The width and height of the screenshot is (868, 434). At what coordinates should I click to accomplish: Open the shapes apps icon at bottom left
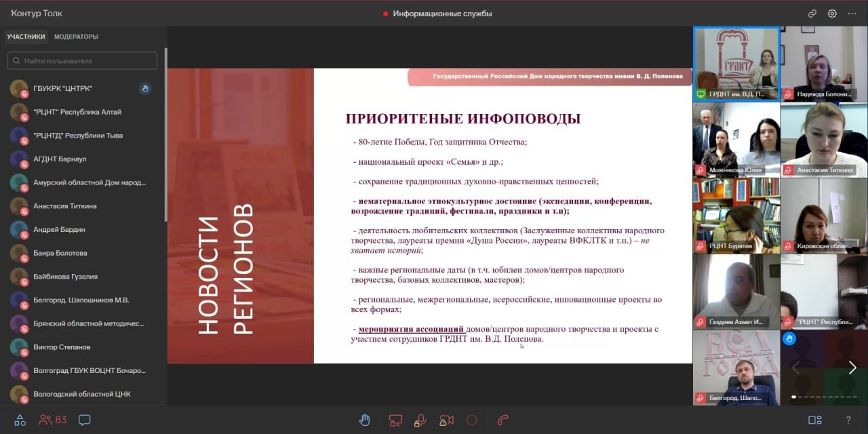pos(20,420)
